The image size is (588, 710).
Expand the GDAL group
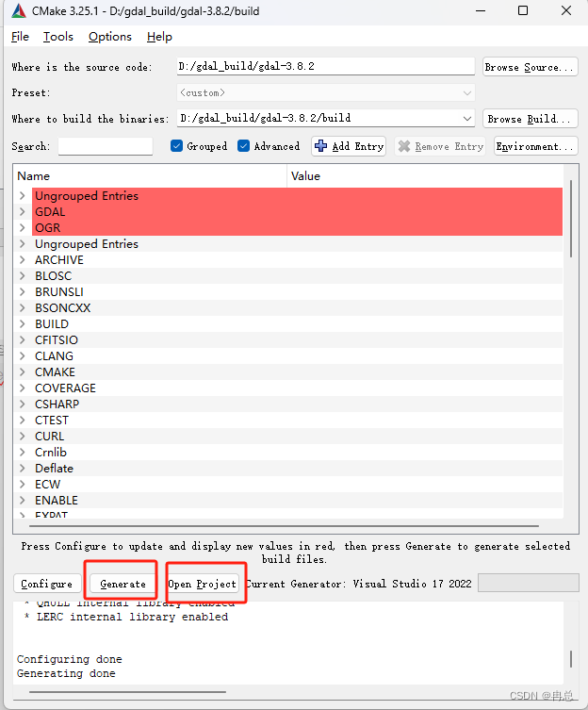click(x=23, y=211)
